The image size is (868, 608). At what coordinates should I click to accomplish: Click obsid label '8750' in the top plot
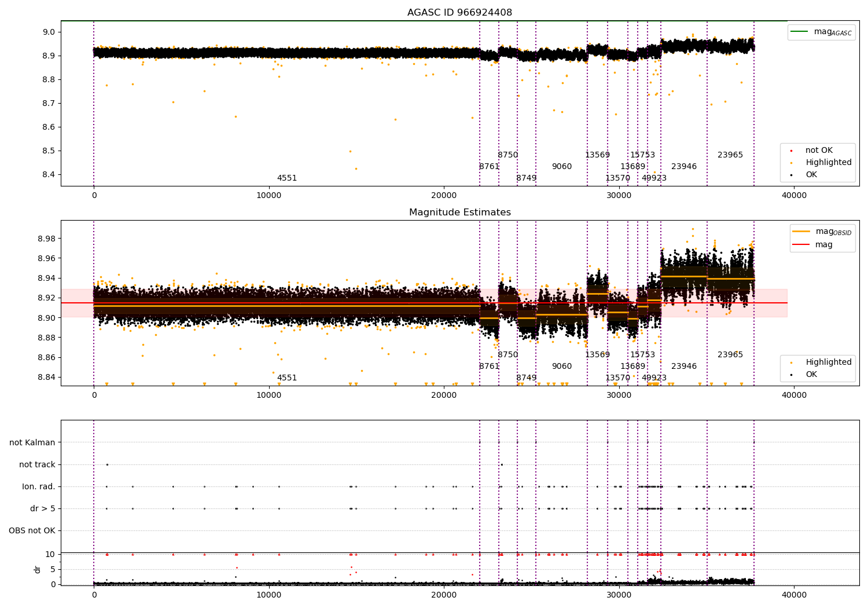click(x=508, y=155)
